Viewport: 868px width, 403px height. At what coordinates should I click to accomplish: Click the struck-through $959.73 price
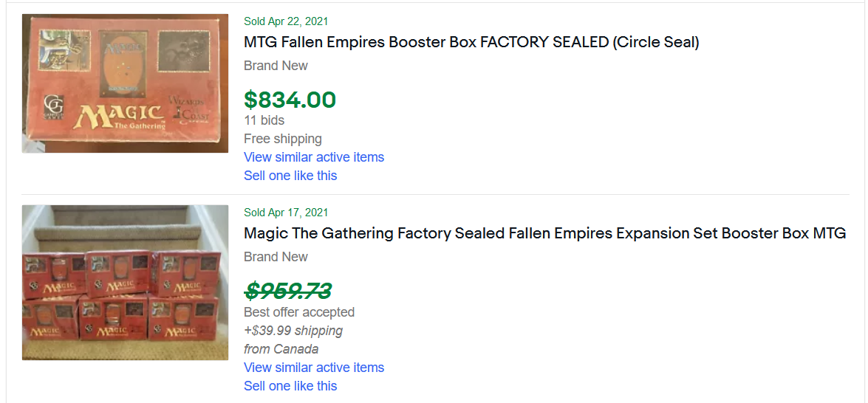[288, 291]
